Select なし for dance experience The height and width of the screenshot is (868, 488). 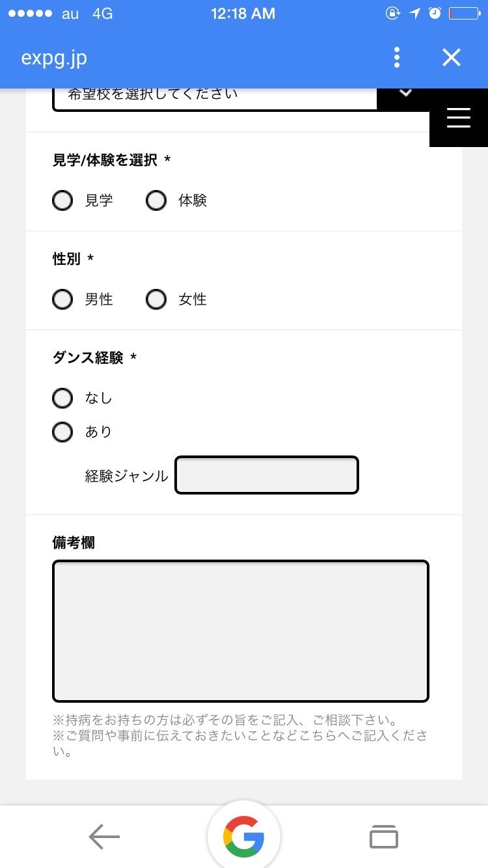point(62,398)
